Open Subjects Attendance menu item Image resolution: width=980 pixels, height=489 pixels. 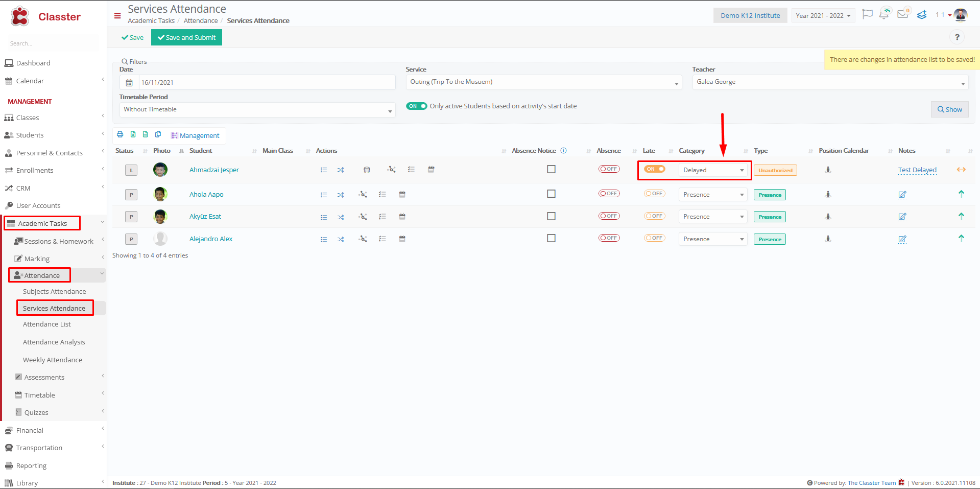tap(54, 292)
